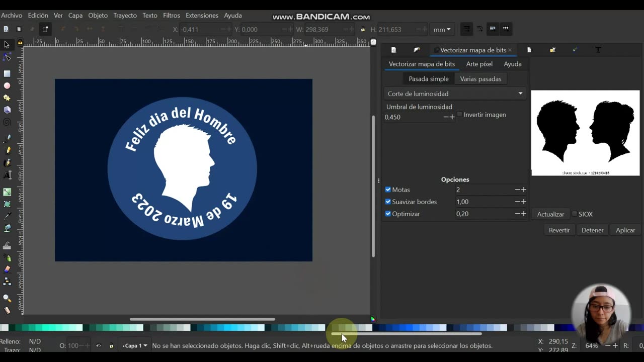The height and width of the screenshot is (362, 644).
Task: Enable the SIOX checkbox
Action: pos(574,214)
